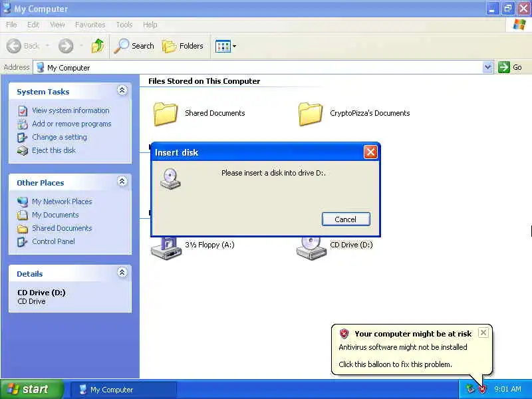
Task: Open the Edit menu
Action: (x=33, y=25)
